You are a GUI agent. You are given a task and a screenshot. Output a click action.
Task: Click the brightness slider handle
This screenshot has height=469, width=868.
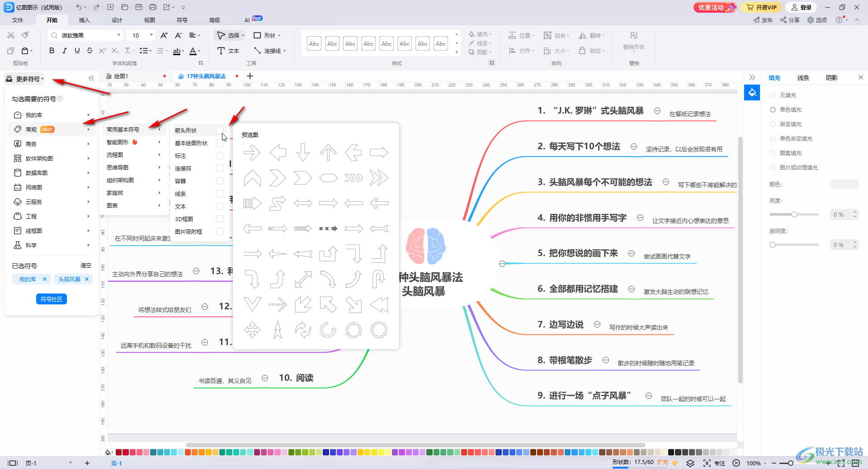[x=794, y=214]
